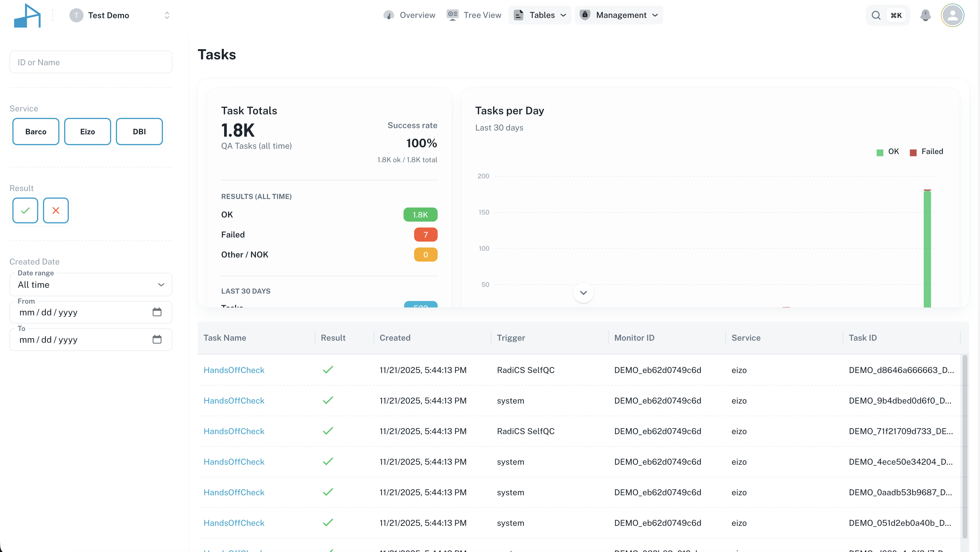The height and width of the screenshot is (552, 980).
Task: Open the notifications bell
Action: click(x=925, y=15)
